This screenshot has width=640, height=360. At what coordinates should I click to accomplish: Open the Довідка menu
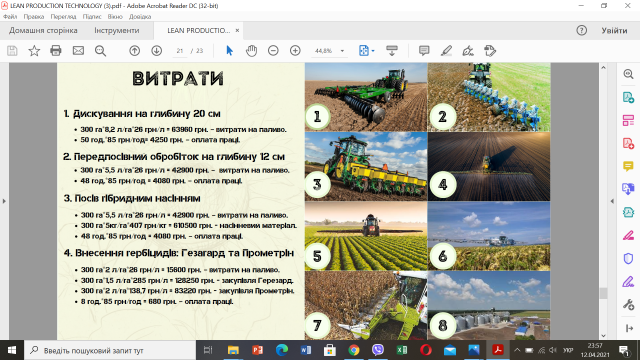click(140, 17)
